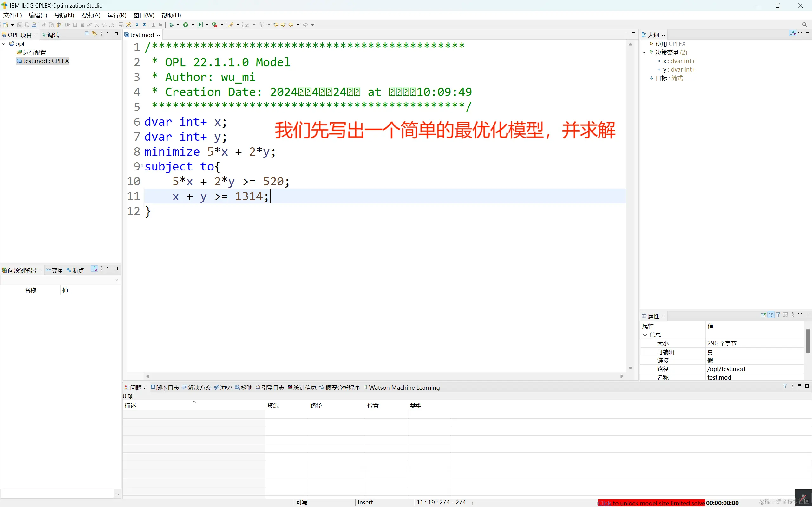Click the filter icon in Problems view
812x507 pixels.
tap(785, 386)
